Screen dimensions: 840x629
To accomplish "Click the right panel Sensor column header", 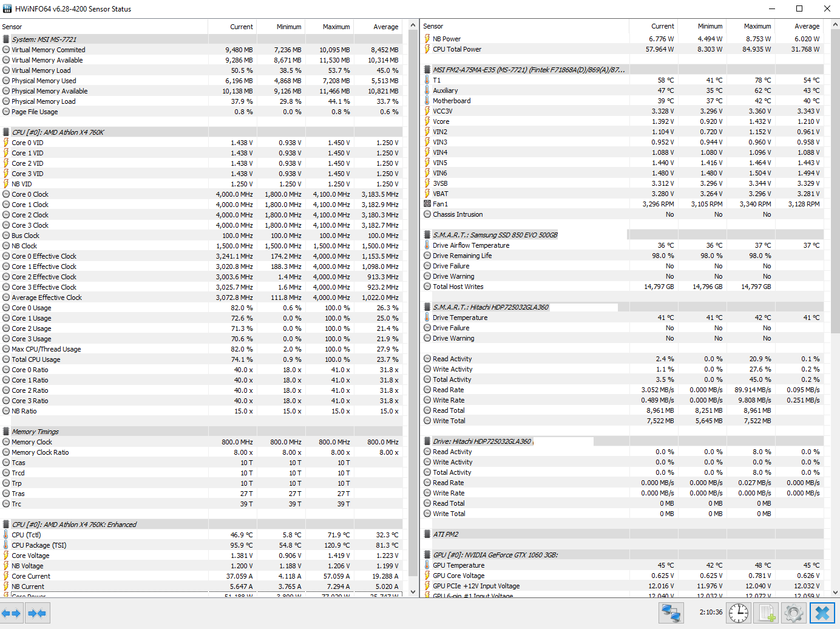I will click(525, 26).
